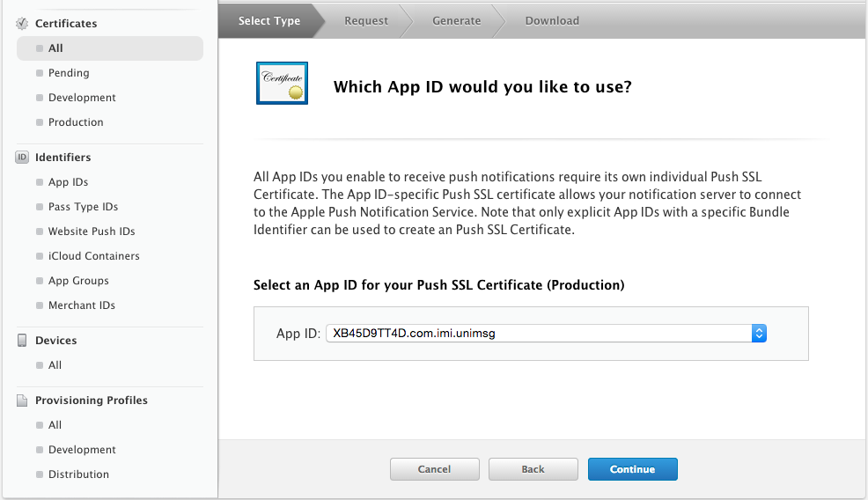
Task: Click the Devices phone icon
Action: click(22, 341)
